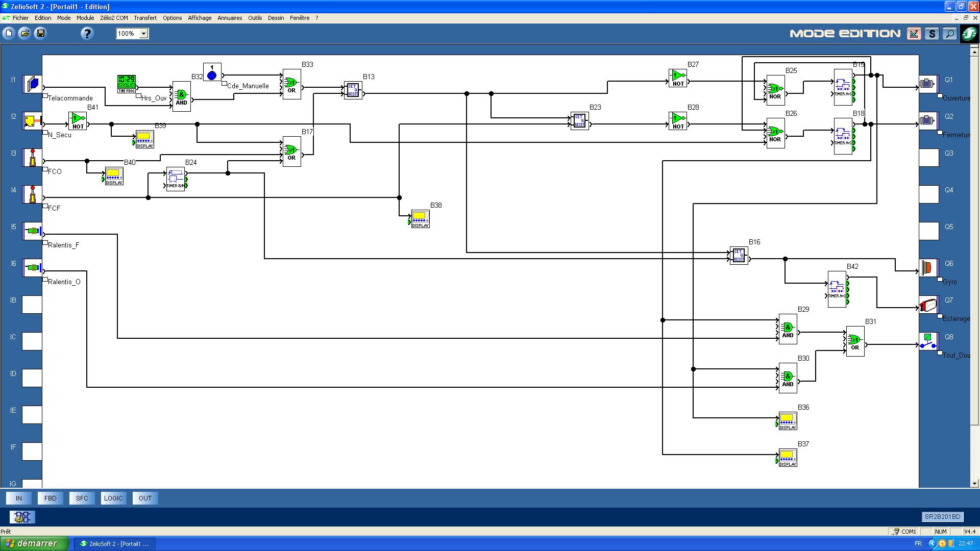Open the Outils menu
980x551 pixels.
(x=255, y=18)
